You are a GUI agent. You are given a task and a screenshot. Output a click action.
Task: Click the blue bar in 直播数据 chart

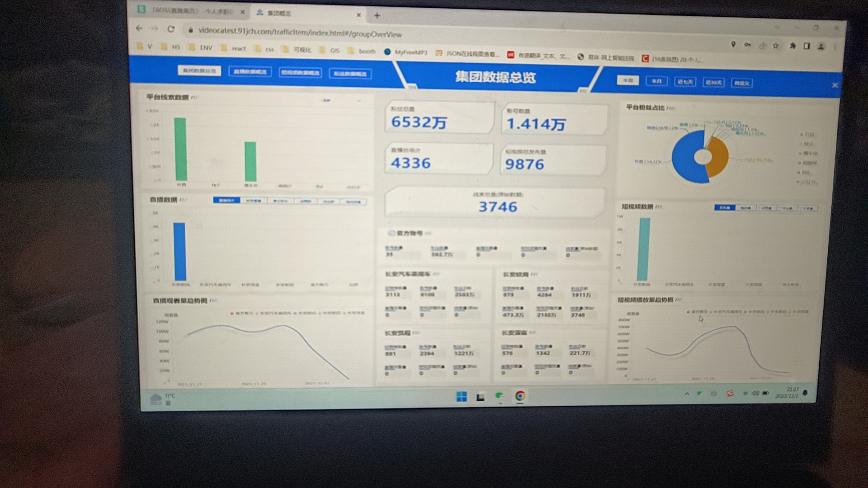tap(179, 251)
